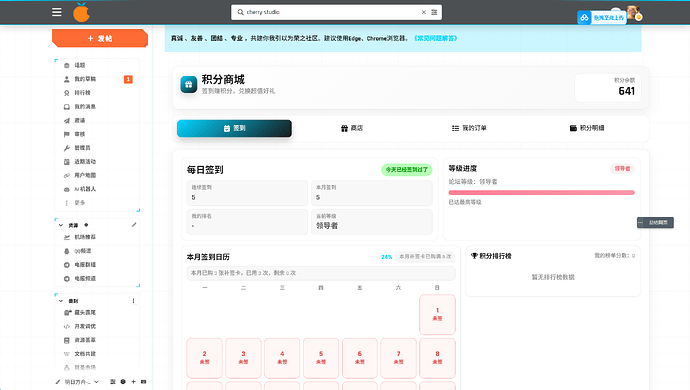Screen dimensions: 690x390
Task: Click the pink level progress bar
Action: pyautogui.click(x=541, y=192)
